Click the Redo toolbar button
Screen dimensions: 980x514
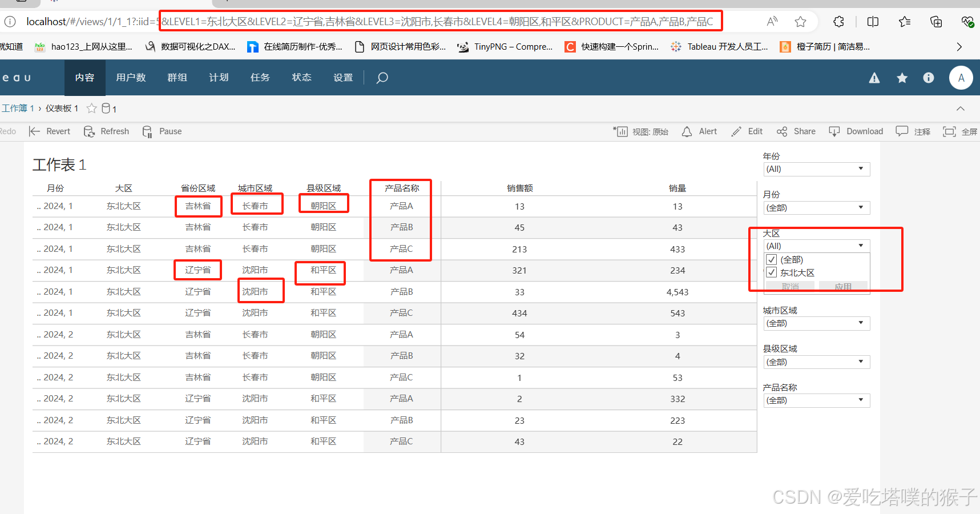[8, 131]
